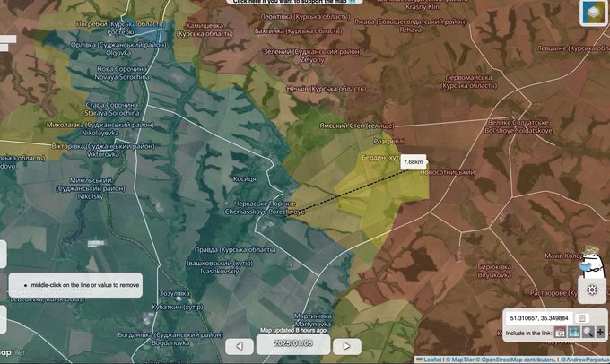
Task: Click the Правда (Курська область) label
Action: point(235,249)
